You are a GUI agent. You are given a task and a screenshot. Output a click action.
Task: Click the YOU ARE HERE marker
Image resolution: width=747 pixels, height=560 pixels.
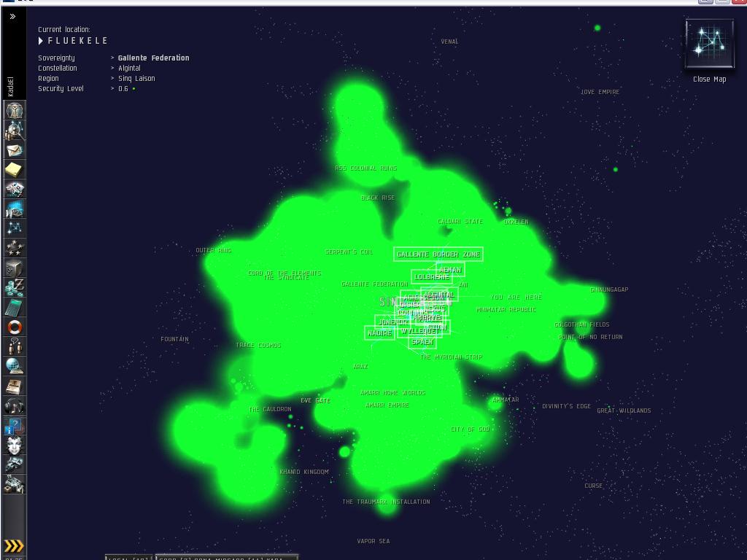click(516, 297)
